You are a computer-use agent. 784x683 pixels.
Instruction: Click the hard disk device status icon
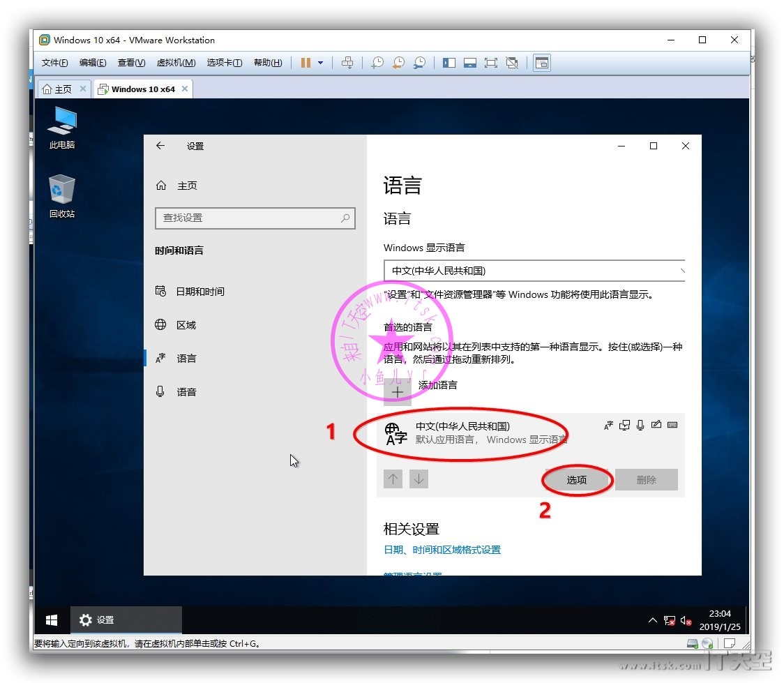point(693,643)
